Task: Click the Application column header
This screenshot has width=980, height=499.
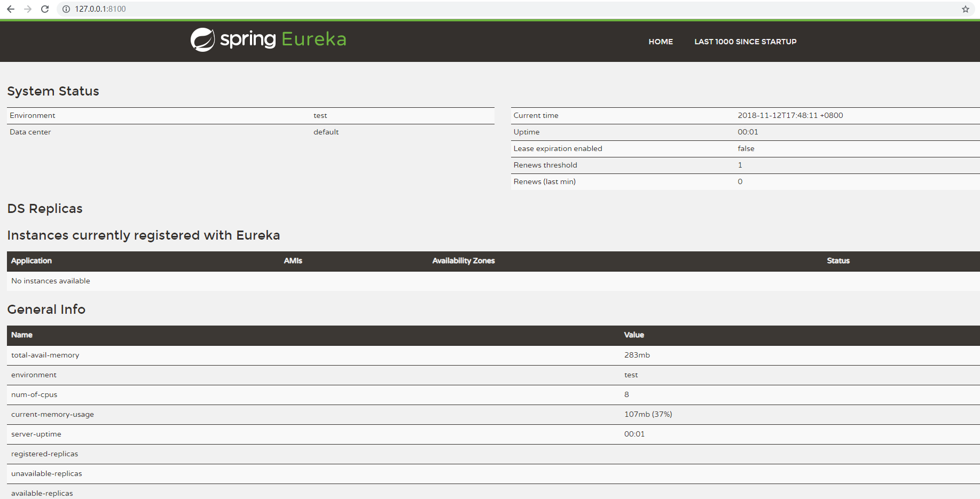Action: tap(32, 260)
